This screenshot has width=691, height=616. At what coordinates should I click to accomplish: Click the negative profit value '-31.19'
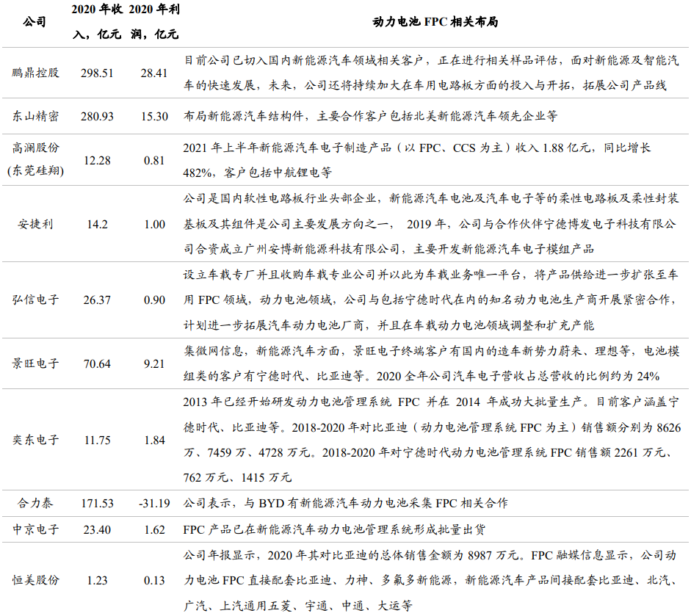154,504
